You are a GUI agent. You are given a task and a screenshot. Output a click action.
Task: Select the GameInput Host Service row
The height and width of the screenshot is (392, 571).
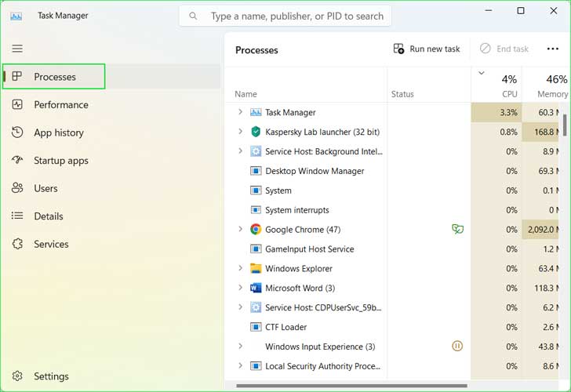[x=392, y=249]
